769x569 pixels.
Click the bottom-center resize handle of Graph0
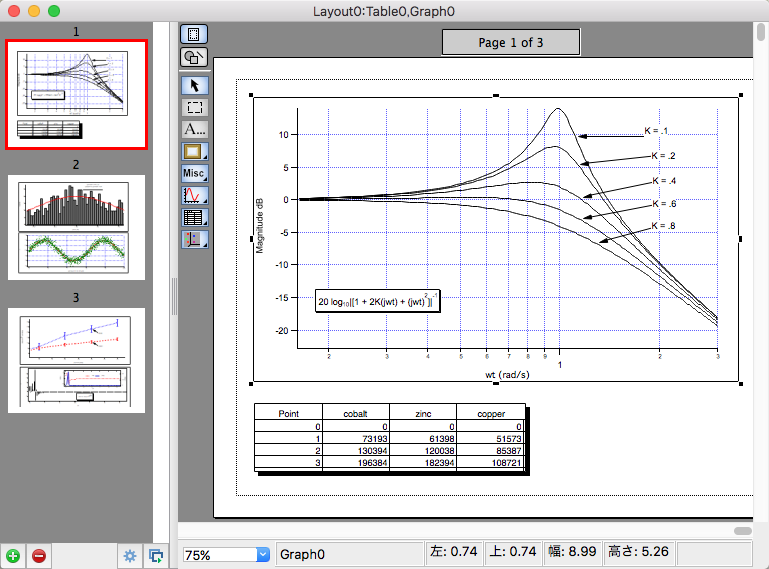[x=496, y=384]
